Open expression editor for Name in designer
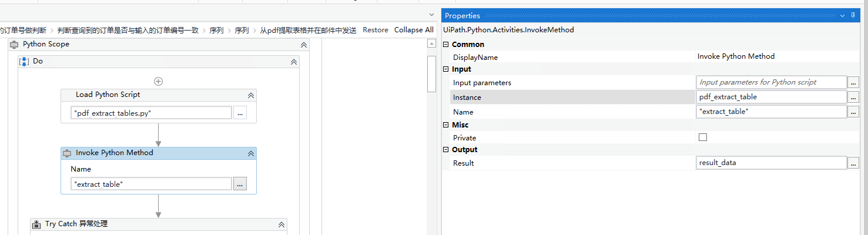The height and width of the screenshot is (235, 868). pyautogui.click(x=240, y=184)
